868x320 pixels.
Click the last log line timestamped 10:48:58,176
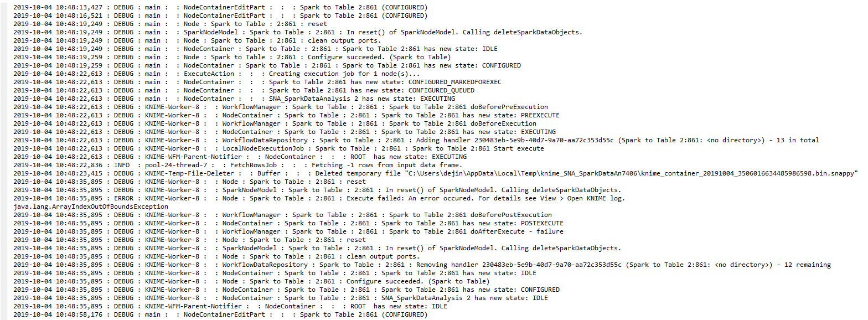220,314
